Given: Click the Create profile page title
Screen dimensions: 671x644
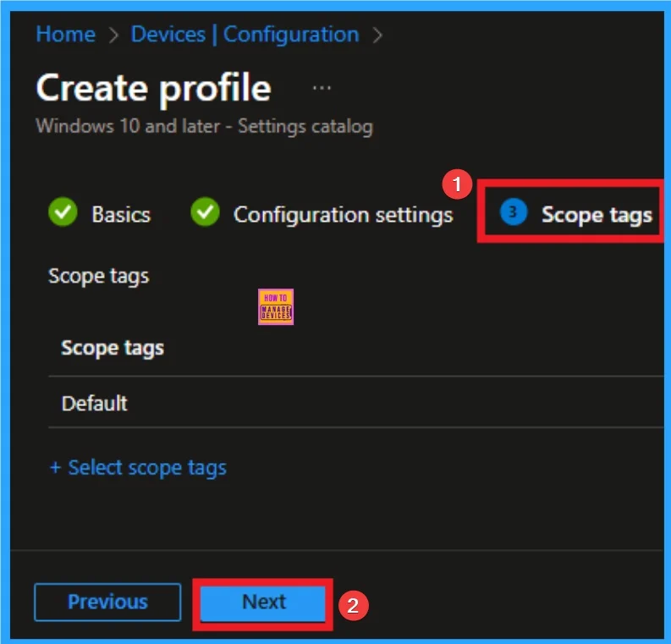Looking at the screenshot, I should point(153,89).
